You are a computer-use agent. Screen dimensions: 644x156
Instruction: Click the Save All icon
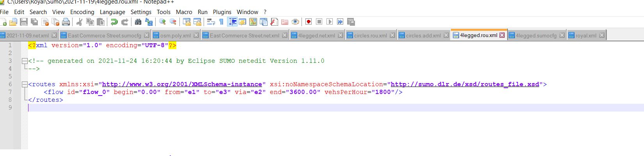pyautogui.click(x=34, y=22)
